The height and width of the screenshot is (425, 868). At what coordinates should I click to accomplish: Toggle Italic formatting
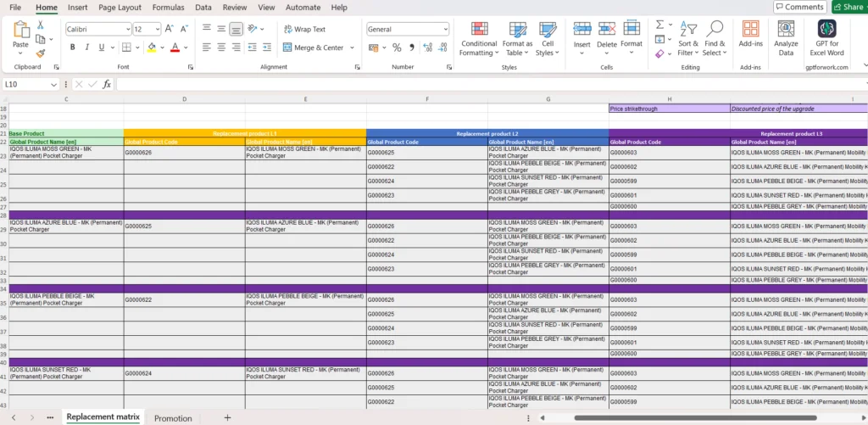pyautogui.click(x=87, y=48)
